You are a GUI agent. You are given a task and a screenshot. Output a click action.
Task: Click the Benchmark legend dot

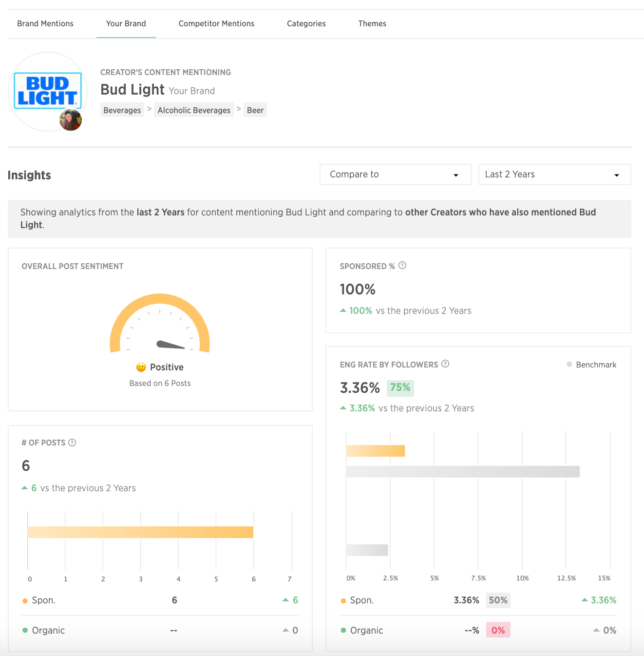(x=569, y=364)
